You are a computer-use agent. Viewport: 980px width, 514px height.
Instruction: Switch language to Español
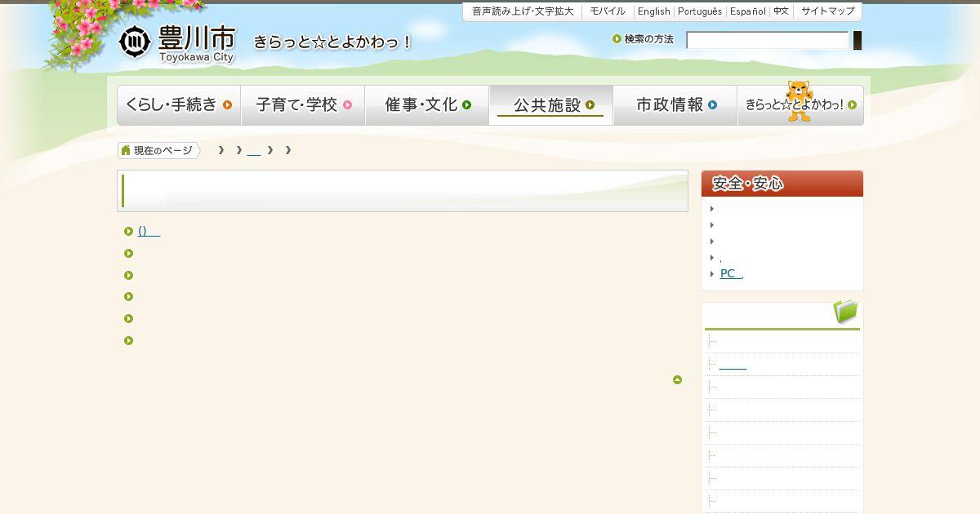coord(748,11)
